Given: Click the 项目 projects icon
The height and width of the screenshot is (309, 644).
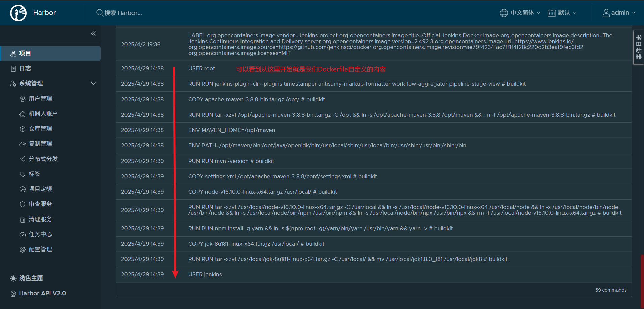Looking at the screenshot, I should [x=13, y=53].
